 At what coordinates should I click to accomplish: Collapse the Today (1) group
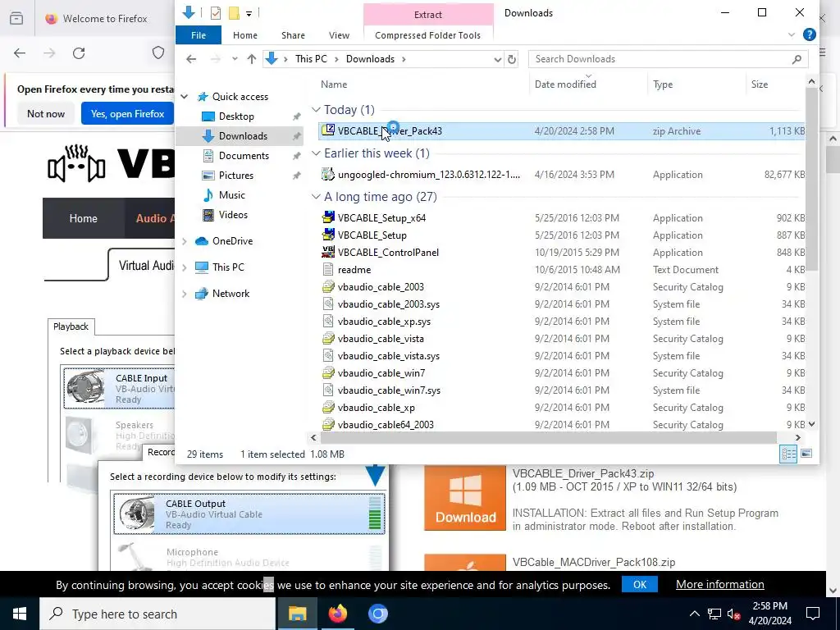click(316, 110)
